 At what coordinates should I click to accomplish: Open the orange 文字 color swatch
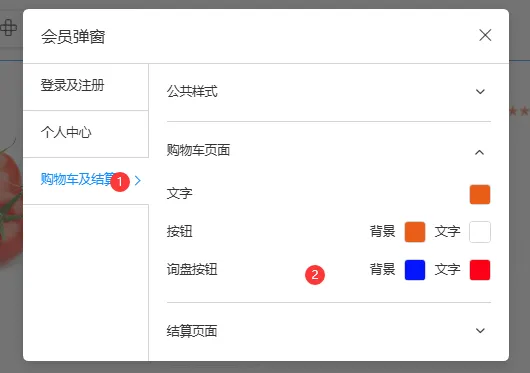[480, 194]
